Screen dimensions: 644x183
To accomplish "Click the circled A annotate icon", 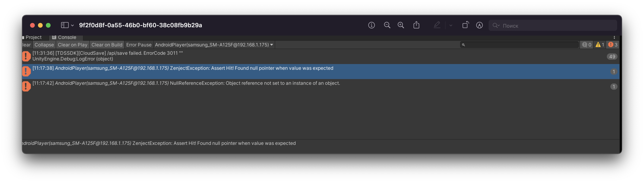I will pyautogui.click(x=479, y=25).
